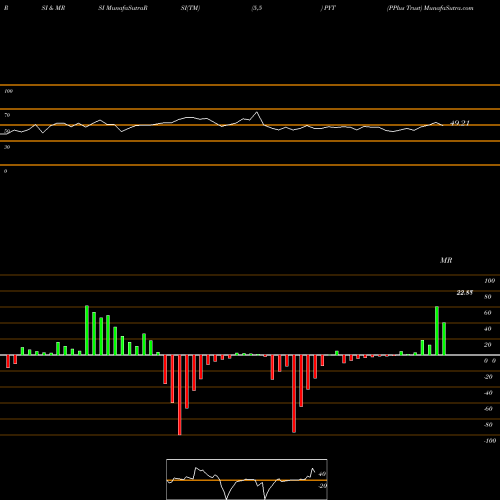Click the tallest green histogram bar at right
Screen dimensions: 500x500
(x=437, y=331)
